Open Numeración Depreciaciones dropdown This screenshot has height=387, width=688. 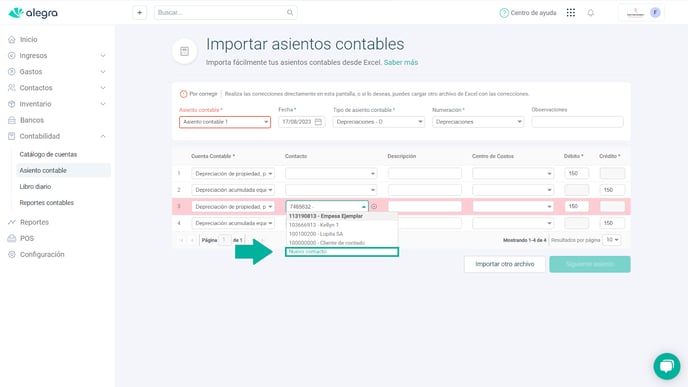[478, 122]
